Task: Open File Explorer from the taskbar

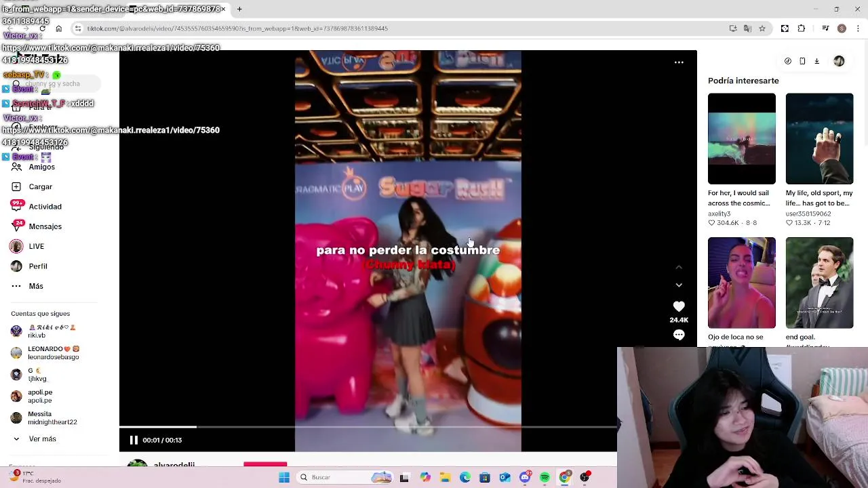Action: point(445,478)
